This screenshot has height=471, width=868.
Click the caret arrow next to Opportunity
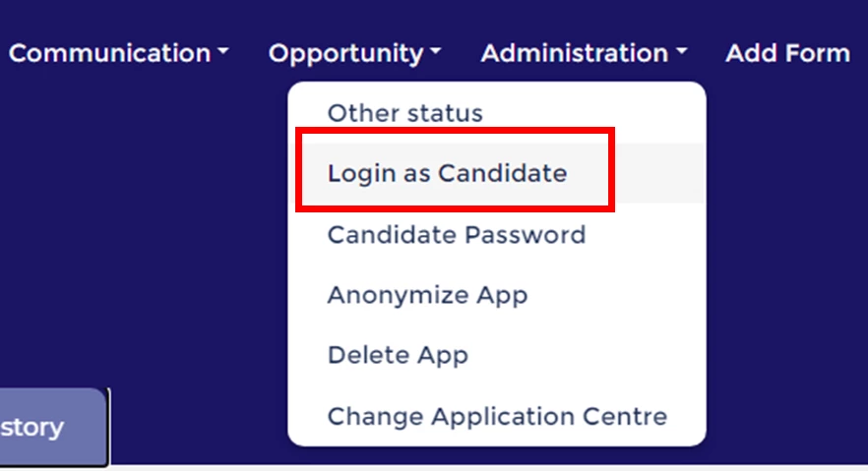436,54
